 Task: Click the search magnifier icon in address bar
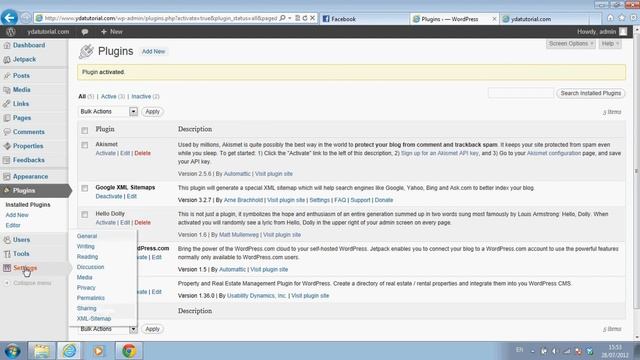coord(282,18)
